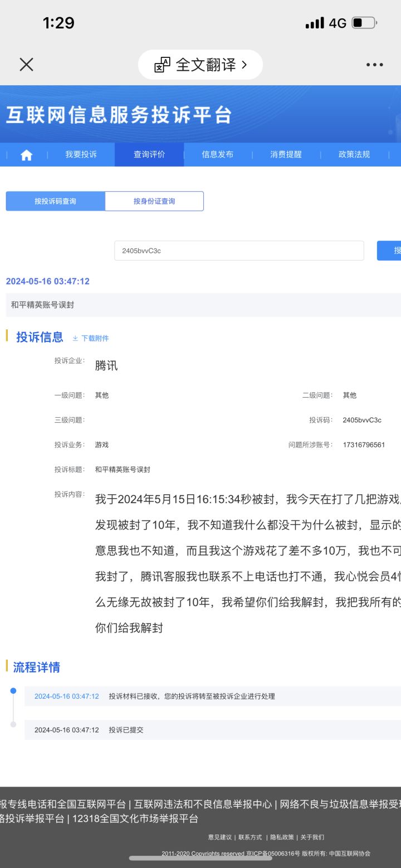Select 按投诉码查询 query mode
Image resolution: width=401 pixels, height=868 pixels.
55,201
